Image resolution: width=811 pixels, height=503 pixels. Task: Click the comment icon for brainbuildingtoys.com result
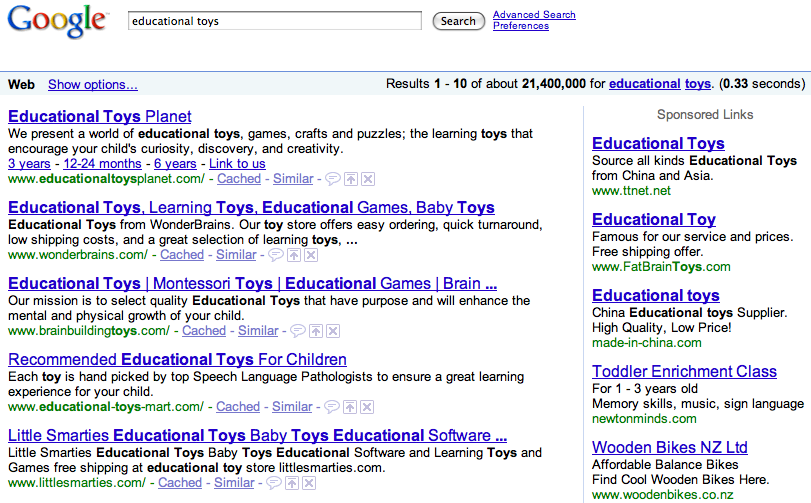tap(298, 331)
